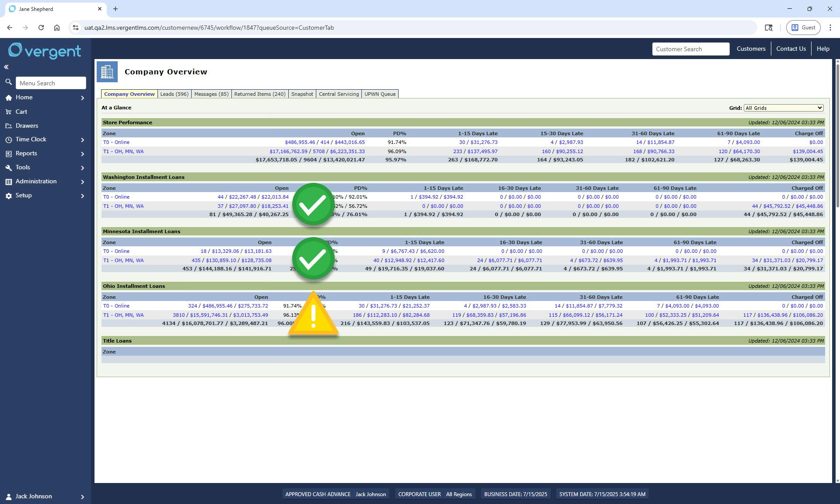This screenshot has width=840, height=504.
Task: Open the Guest profile button
Action: coord(804,28)
